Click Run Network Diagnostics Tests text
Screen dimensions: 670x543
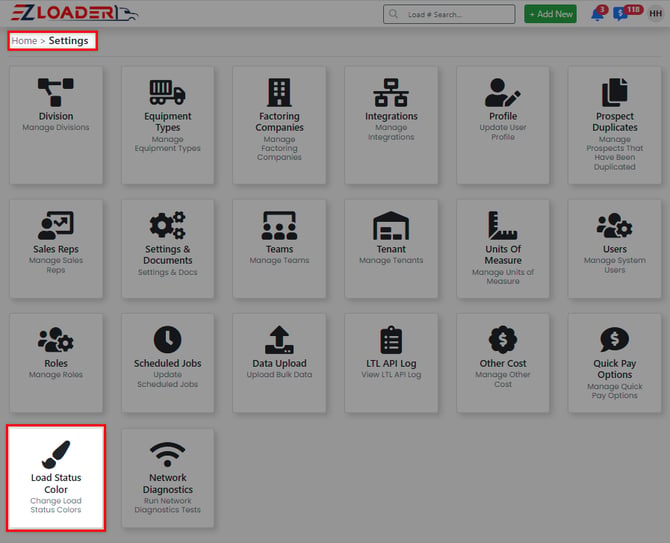(168, 505)
